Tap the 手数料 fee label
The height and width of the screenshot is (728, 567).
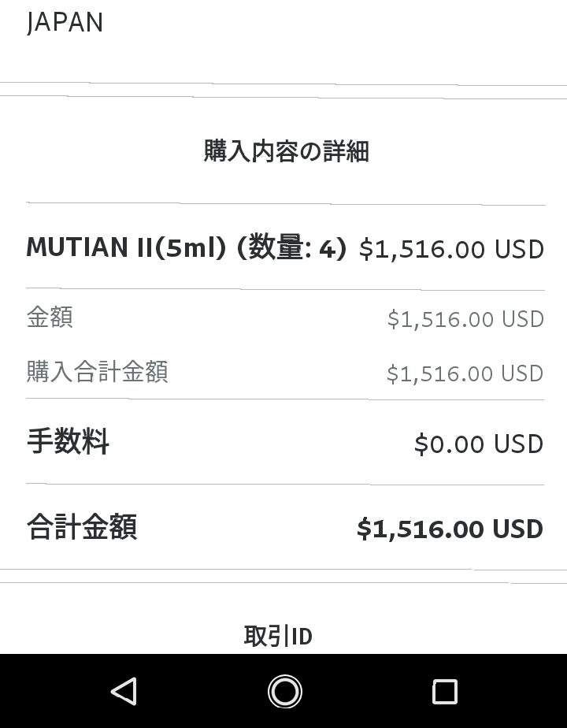pos(68,441)
